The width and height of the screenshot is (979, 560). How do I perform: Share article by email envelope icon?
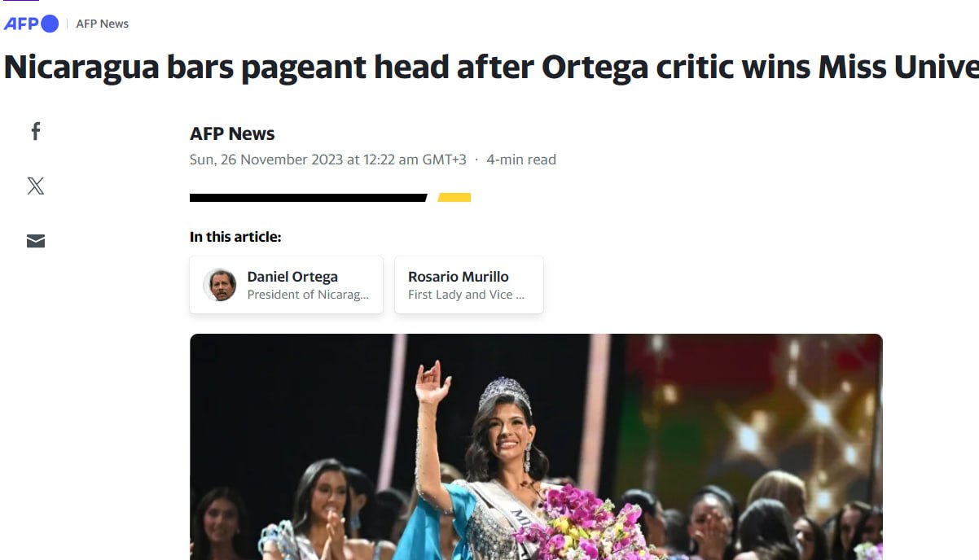36,241
